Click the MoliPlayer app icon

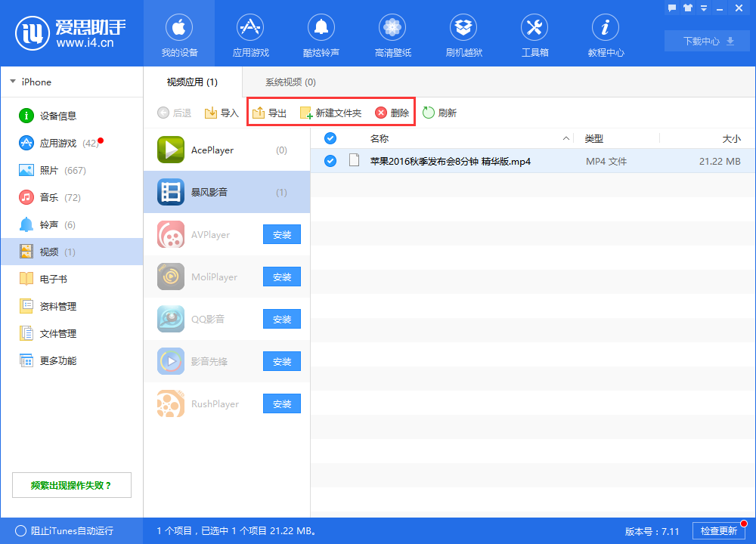pos(171,277)
